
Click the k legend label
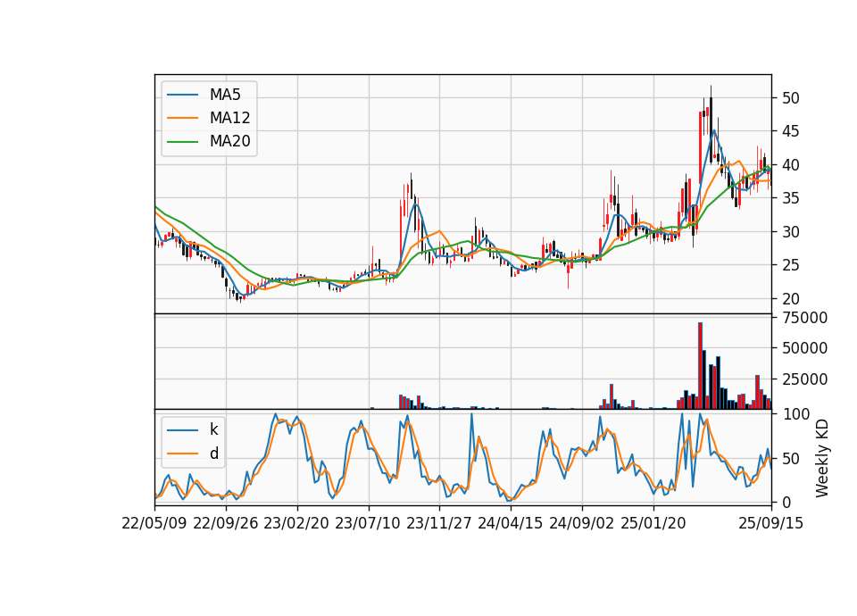tap(213, 429)
